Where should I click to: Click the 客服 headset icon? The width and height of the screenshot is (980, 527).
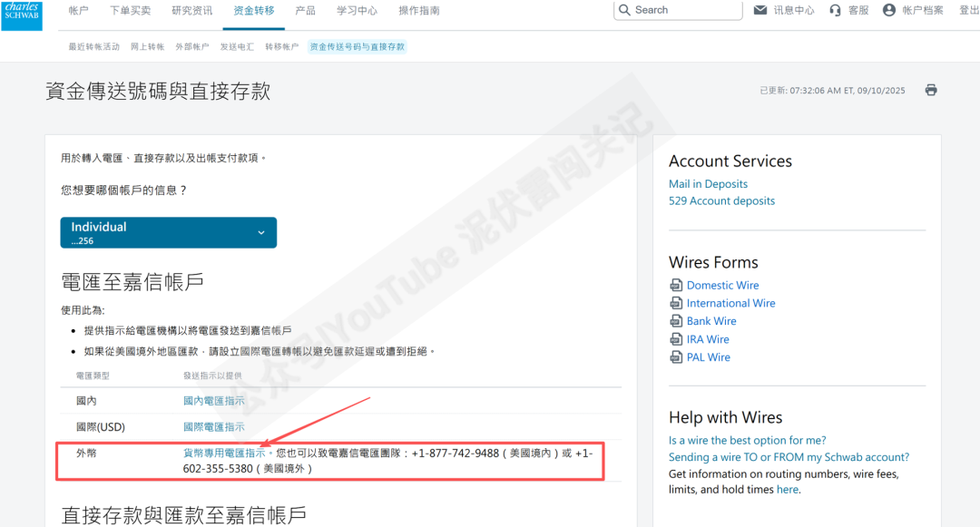click(x=835, y=10)
